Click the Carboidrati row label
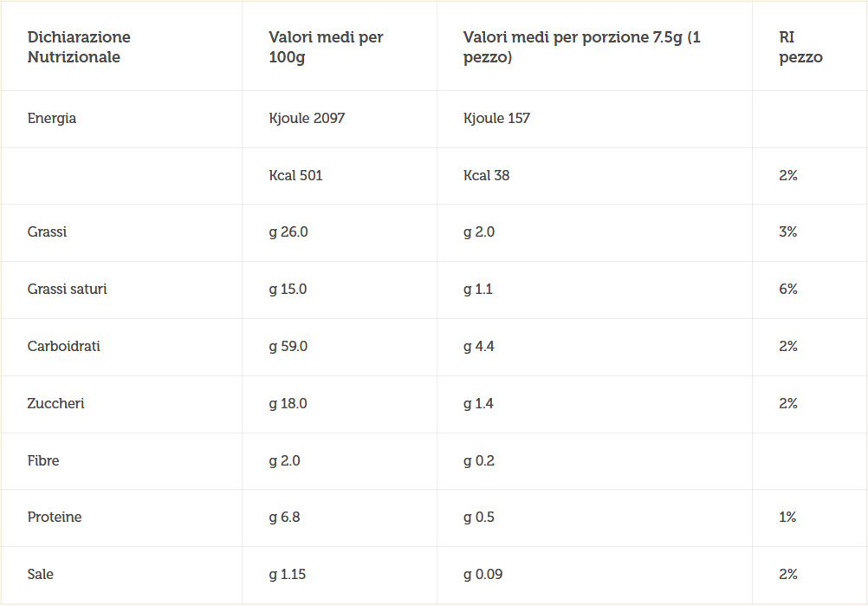 pos(63,346)
